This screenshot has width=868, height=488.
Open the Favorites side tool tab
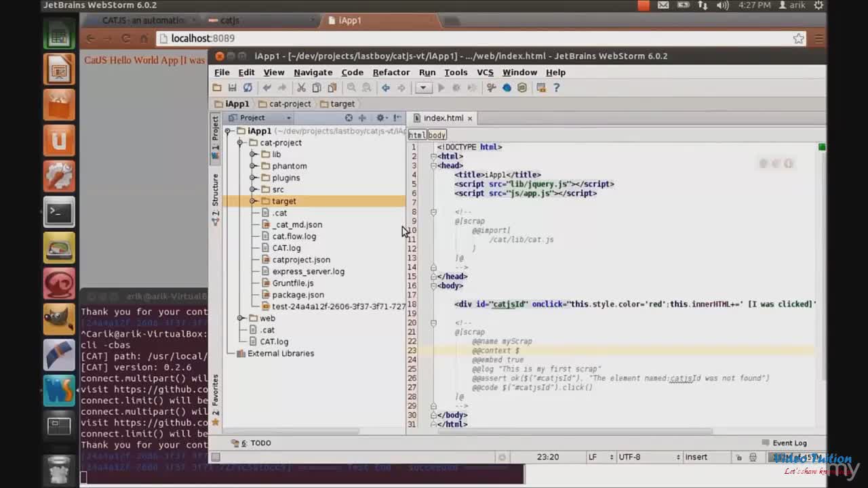point(215,400)
